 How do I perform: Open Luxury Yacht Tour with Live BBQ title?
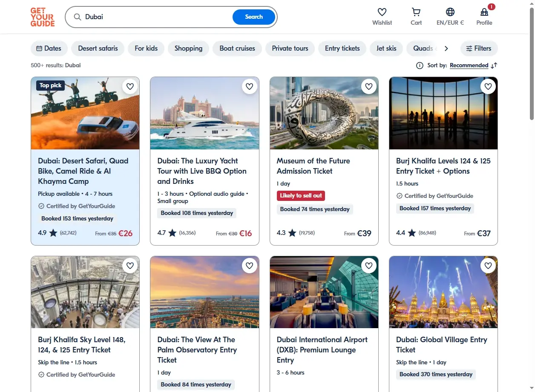pyautogui.click(x=202, y=171)
